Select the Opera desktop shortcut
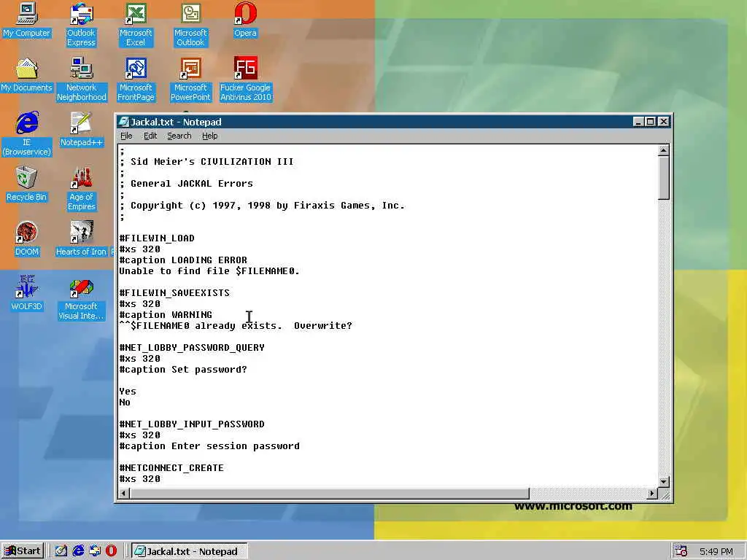Image resolution: width=747 pixels, height=560 pixels. 245,20
